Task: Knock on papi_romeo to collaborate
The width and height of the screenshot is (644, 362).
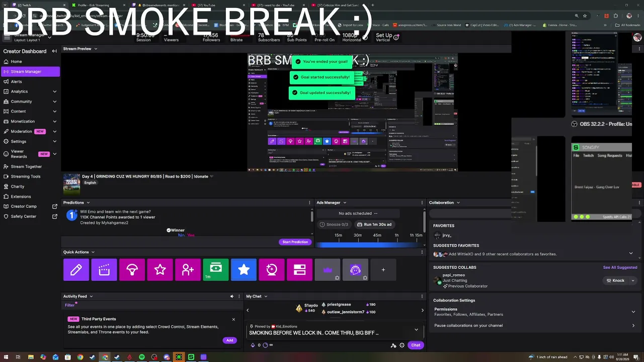Action: [615, 281]
